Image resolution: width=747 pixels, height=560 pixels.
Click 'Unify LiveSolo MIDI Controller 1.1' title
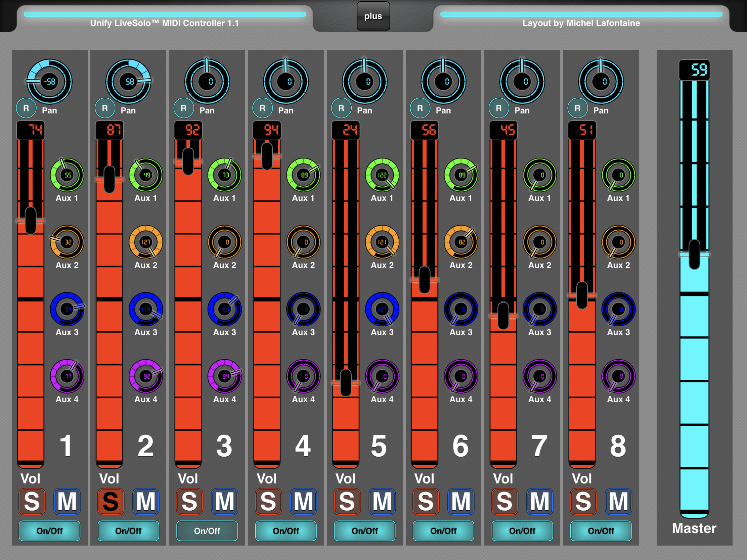pos(165,23)
